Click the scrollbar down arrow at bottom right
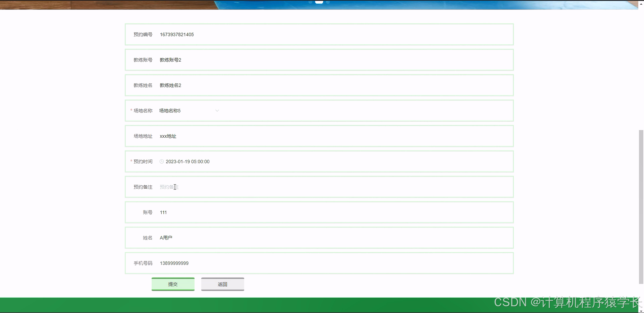 pyautogui.click(x=641, y=311)
